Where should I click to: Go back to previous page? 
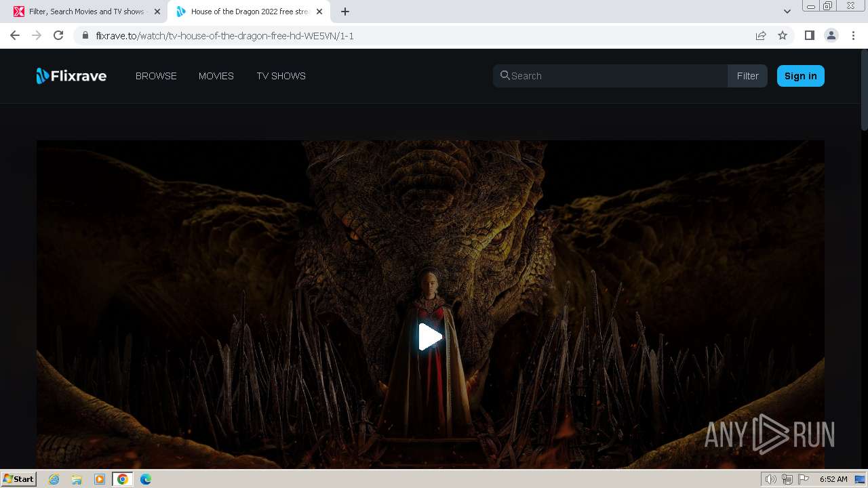pyautogui.click(x=15, y=35)
